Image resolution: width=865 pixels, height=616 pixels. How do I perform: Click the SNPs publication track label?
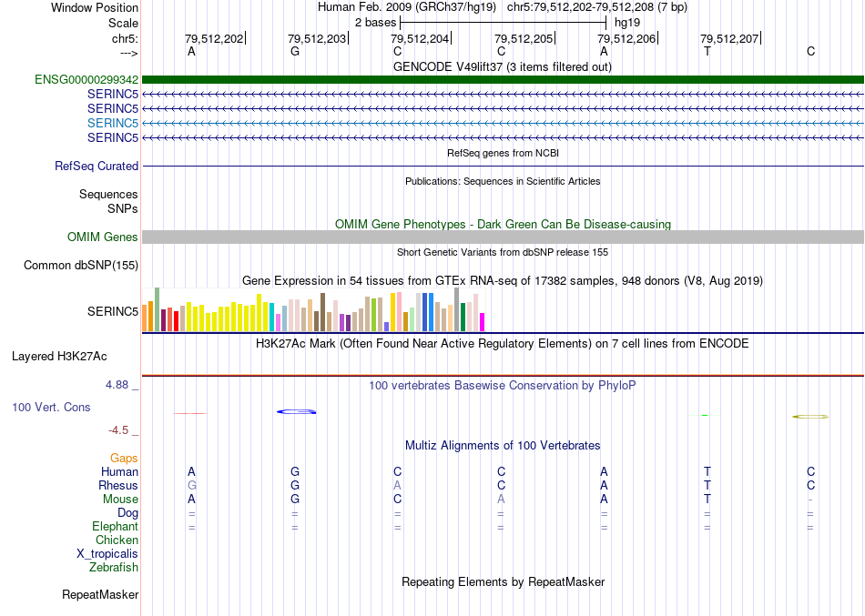pos(123,208)
